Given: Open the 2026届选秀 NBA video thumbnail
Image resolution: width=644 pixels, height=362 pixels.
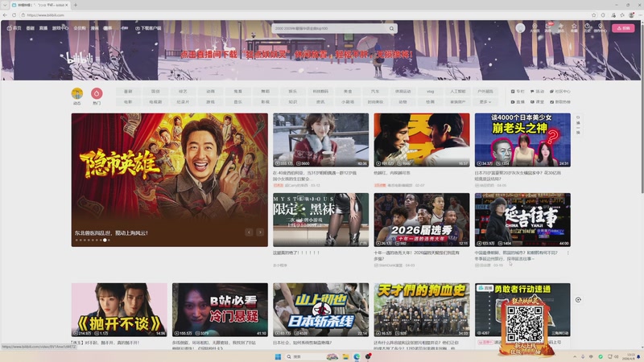Looking at the screenshot, I should [x=422, y=220].
